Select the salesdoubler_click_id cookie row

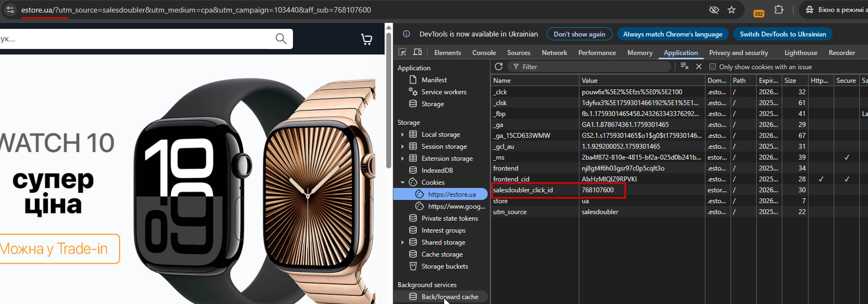(x=679, y=190)
